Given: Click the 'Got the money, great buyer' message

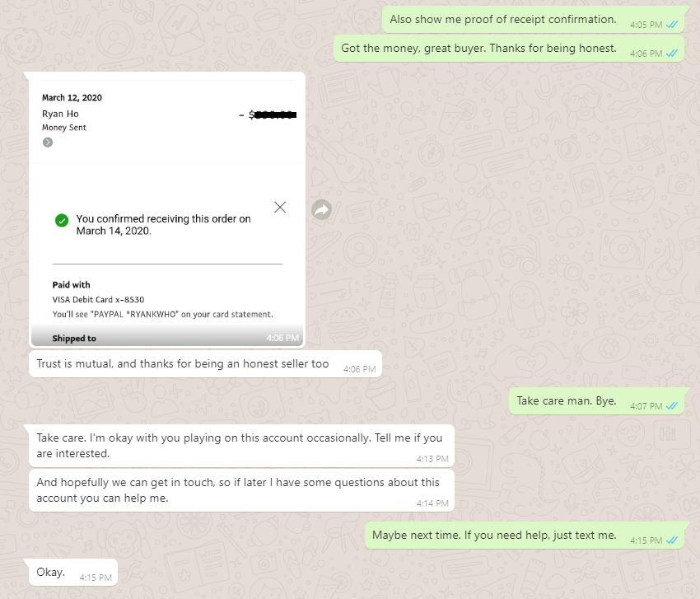Looking at the screenshot, I should pos(478,48).
